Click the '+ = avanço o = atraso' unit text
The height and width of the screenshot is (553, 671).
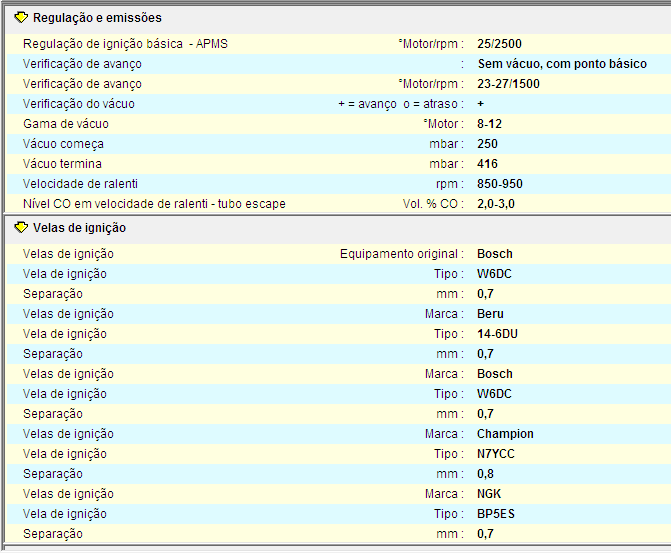pos(401,104)
